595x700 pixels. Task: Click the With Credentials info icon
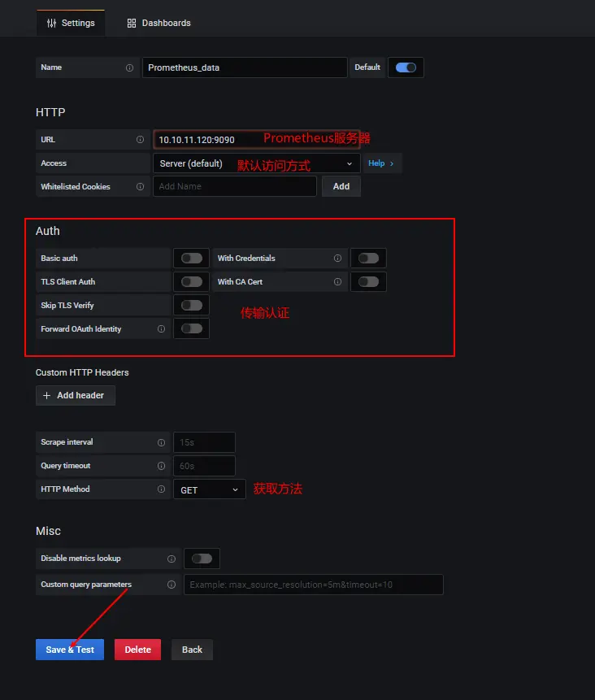337,259
